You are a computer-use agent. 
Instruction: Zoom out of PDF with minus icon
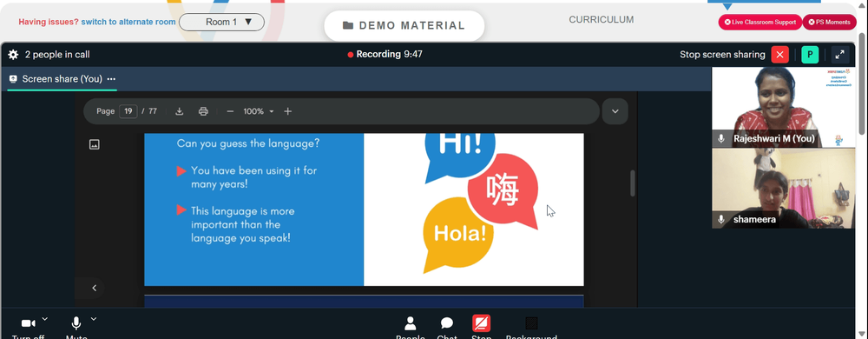point(230,111)
